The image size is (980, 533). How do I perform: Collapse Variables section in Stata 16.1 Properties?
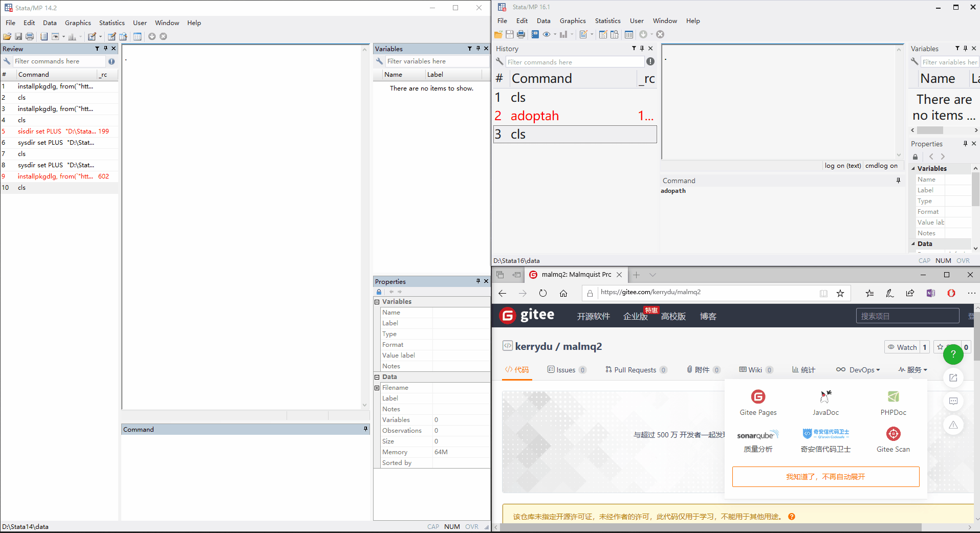[x=913, y=168]
